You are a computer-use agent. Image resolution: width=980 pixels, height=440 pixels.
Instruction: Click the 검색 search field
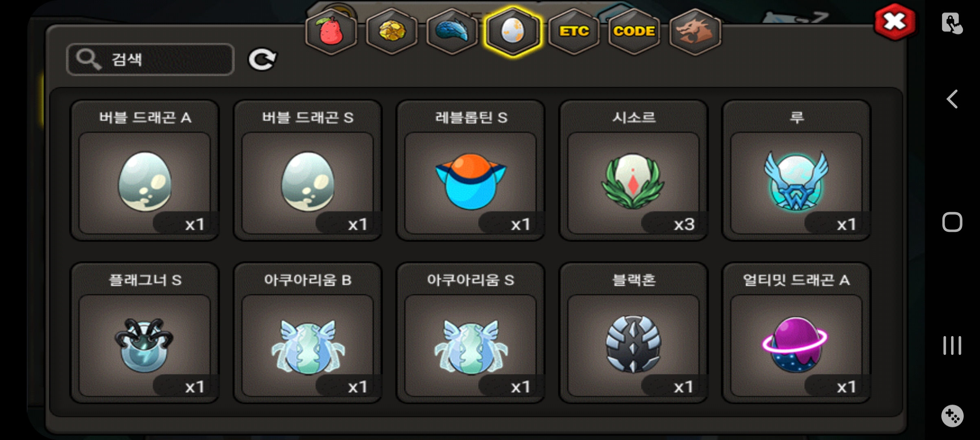[150, 59]
